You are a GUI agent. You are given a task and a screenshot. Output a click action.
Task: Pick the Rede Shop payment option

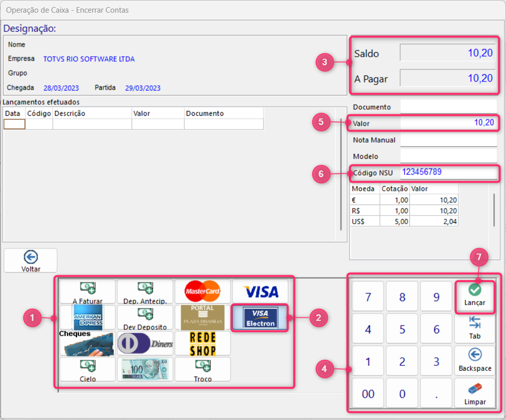click(x=203, y=344)
